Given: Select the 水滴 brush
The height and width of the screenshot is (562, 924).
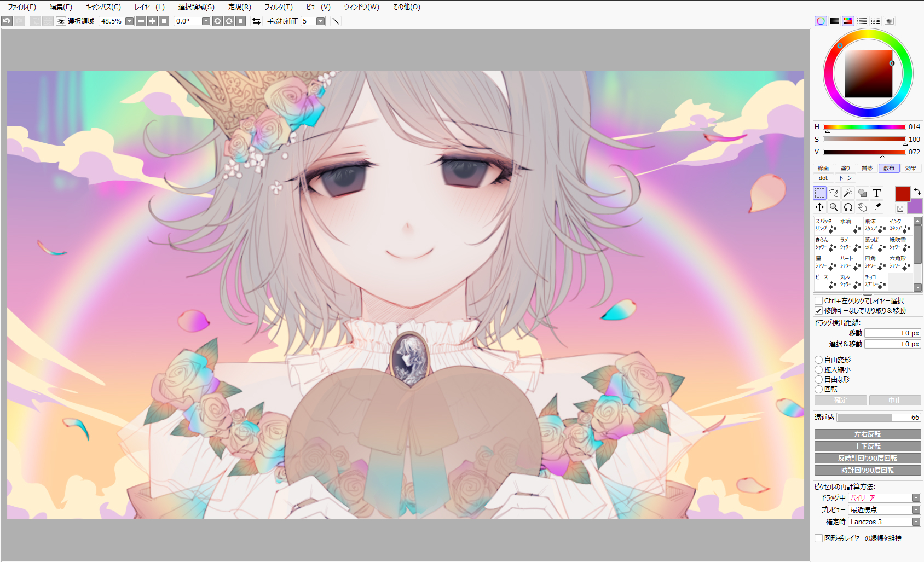Looking at the screenshot, I should click(x=851, y=225).
